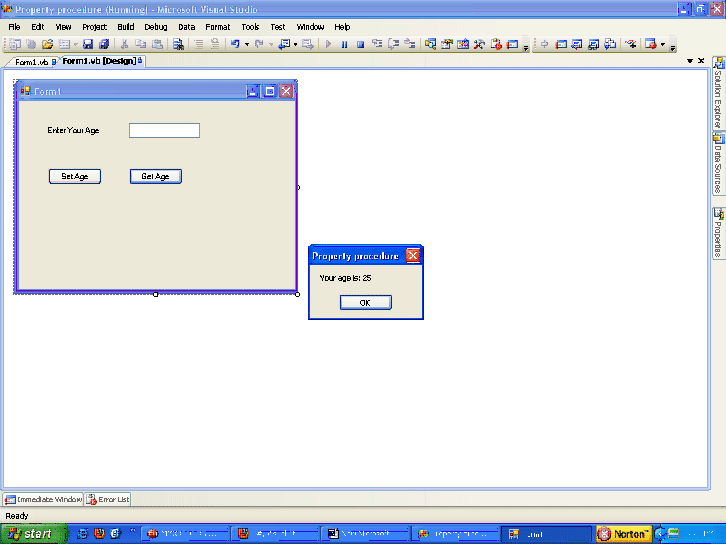The image size is (726, 544).
Task: Click the Norton taskbar button
Action: (624, 534)
